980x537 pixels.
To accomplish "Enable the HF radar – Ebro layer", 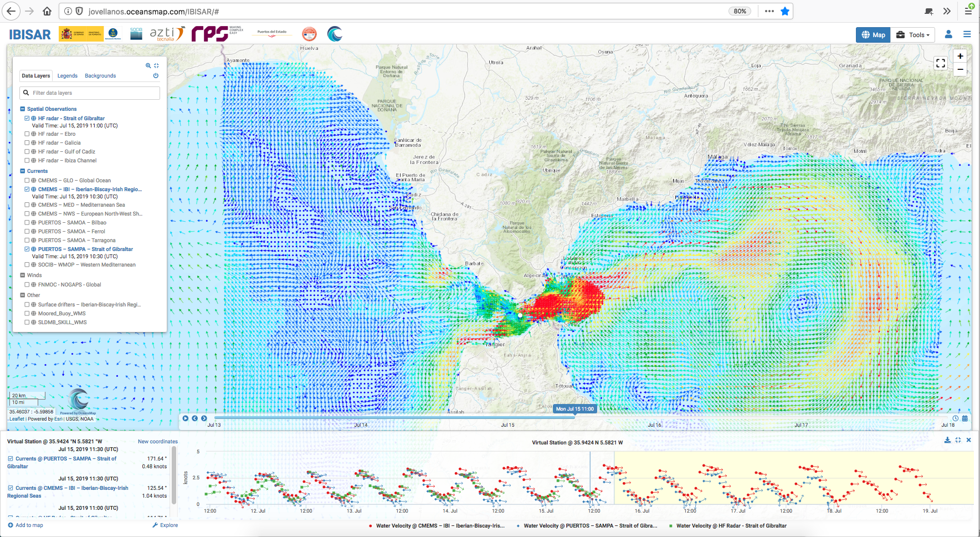I will (x=27, y=134).
